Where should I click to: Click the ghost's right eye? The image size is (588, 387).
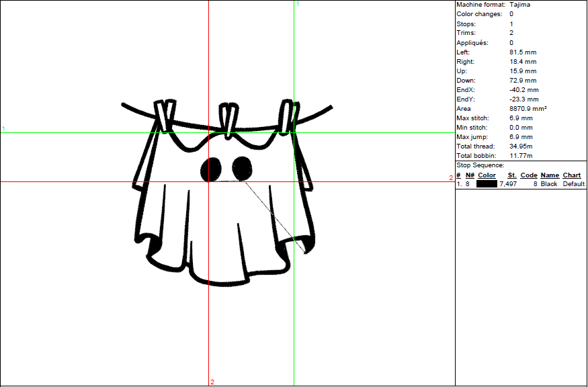pyautogui.click(x=241, y=167)
